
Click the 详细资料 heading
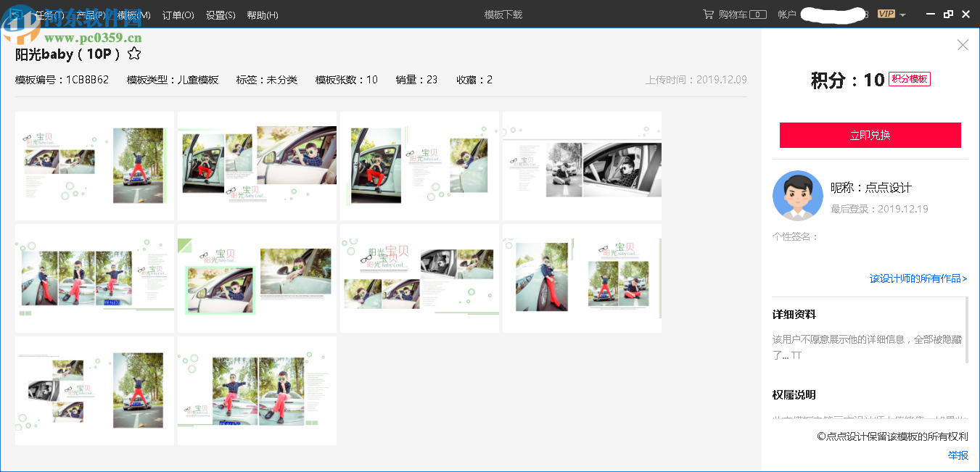tap(794, 315)
